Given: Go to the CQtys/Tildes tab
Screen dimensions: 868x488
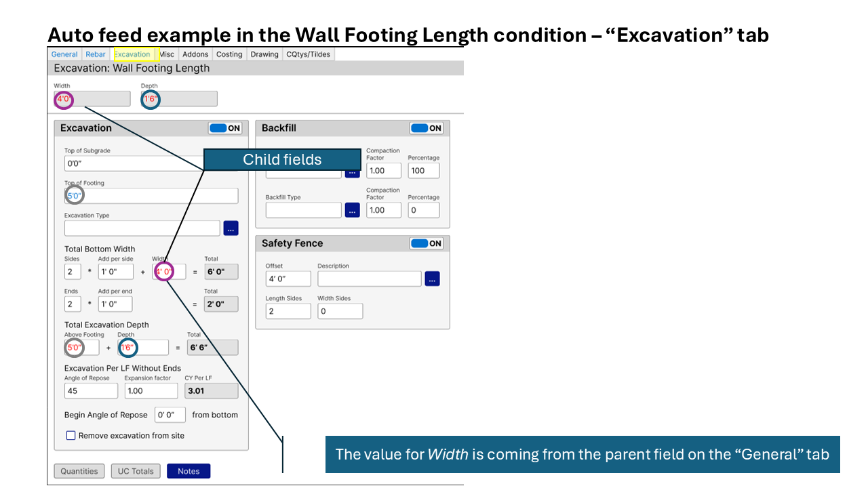Looking at the screenshot, I should 309,54.
